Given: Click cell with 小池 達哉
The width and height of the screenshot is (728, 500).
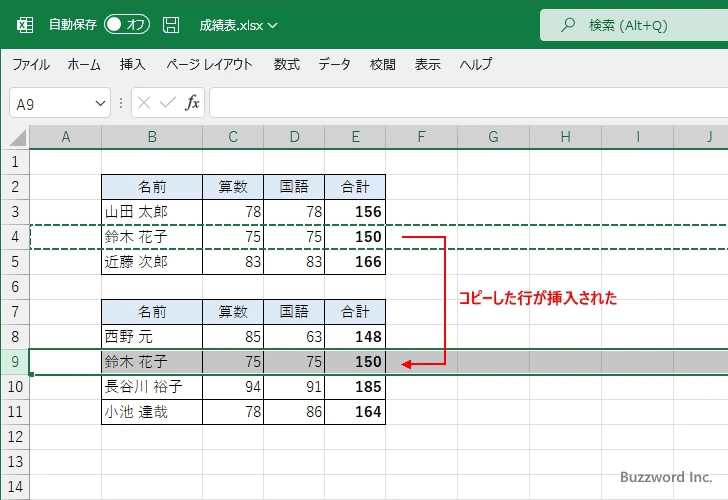Looking at the screenshot, I should (152, 412).
